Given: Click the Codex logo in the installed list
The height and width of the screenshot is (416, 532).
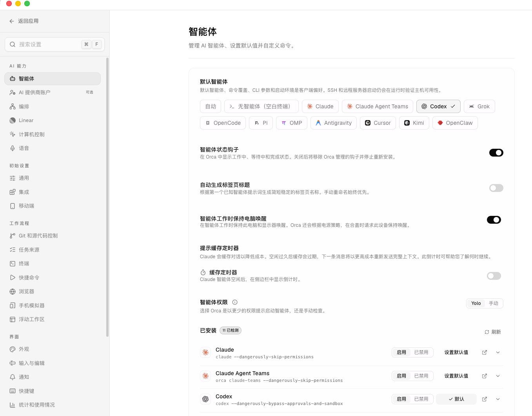Looking at the screenshot, I should (205, 399).
